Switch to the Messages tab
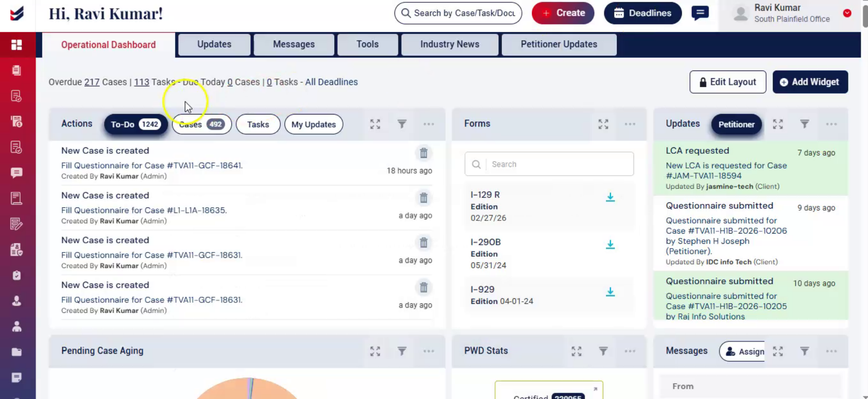The image size is (868, 399). (294, 45)
